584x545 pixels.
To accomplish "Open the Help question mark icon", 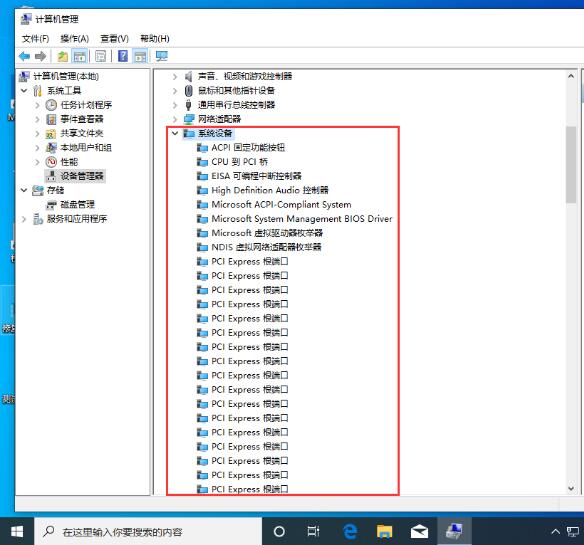I will pos(123,56).
